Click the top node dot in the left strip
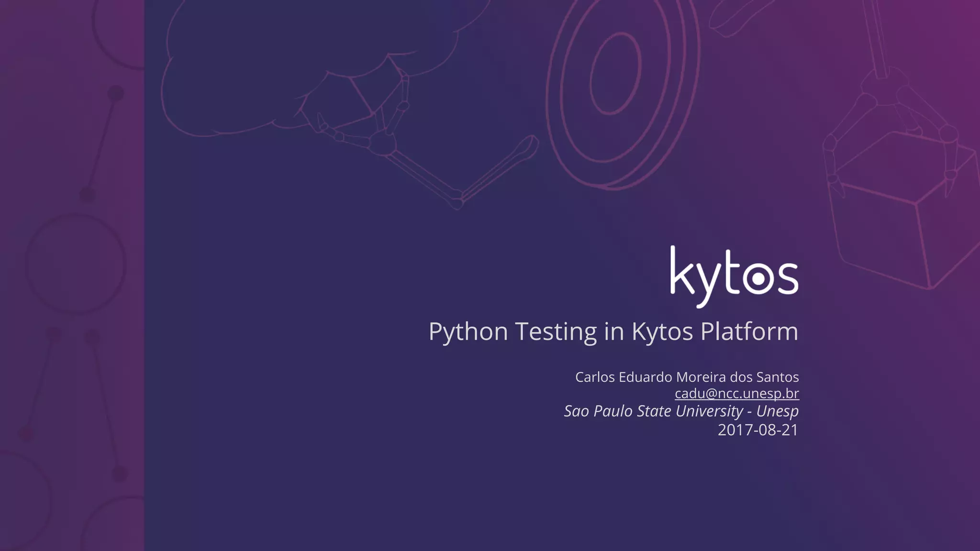 116,93
